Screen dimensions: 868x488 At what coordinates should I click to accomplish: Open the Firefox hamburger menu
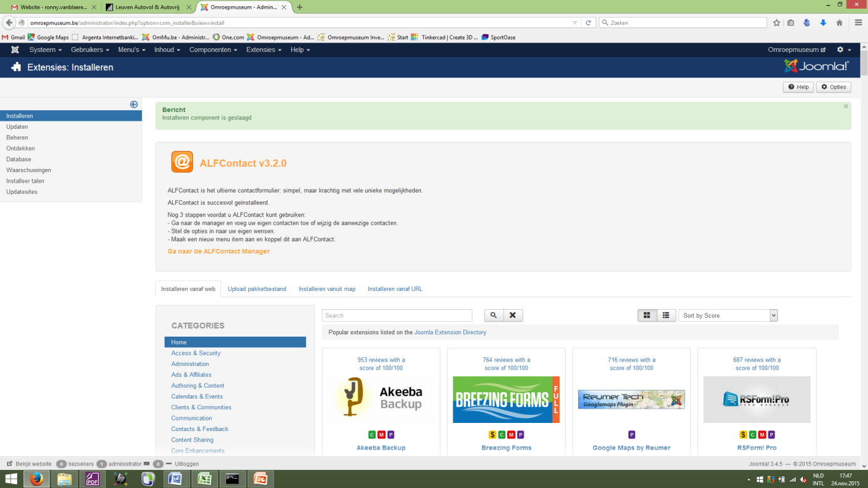858,23
